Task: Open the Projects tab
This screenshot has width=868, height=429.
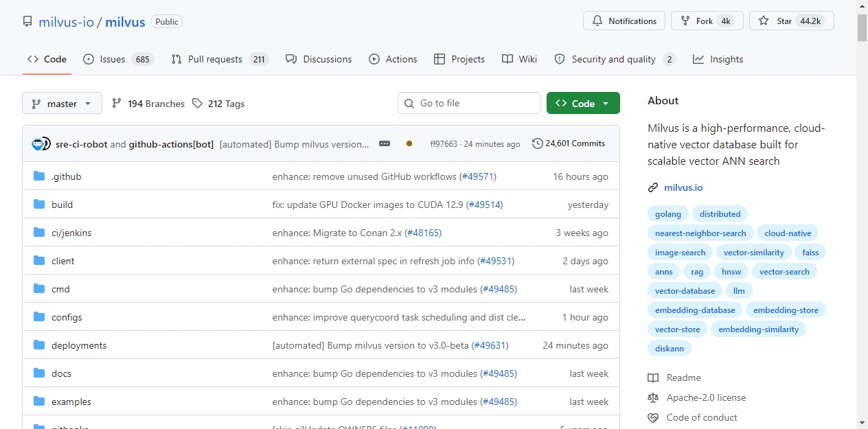Action: click(x=459, y=59)
